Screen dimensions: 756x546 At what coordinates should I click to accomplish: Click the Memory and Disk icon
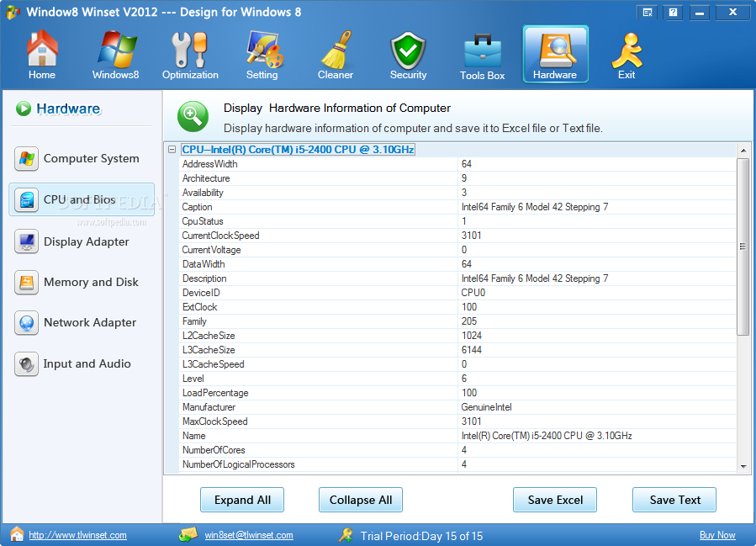(27, 282)
